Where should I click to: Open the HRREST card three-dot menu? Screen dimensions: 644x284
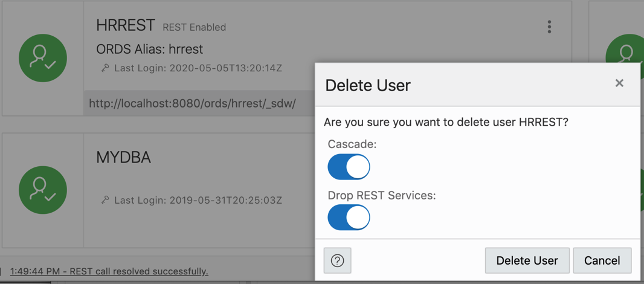click(x=549, y=27)
